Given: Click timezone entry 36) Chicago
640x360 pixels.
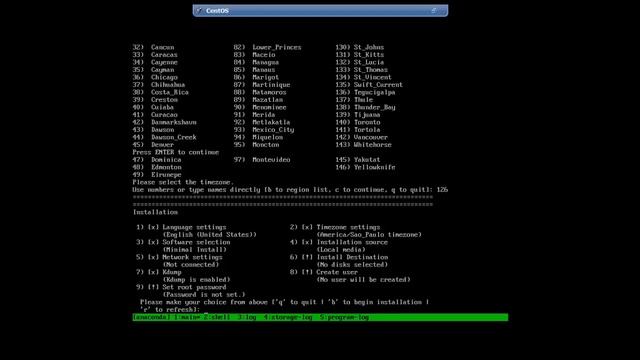Looking at the screenshot, I should coord(155,77).
